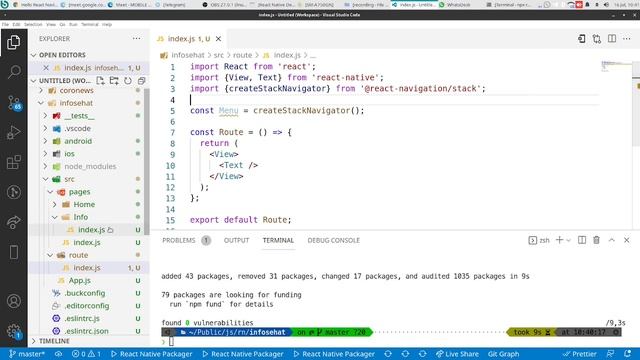Image resolution: width=640 pixels, height=360 pixels.
Task: Open the Live Share activity bar icon
Action: (x=13, y=222)
